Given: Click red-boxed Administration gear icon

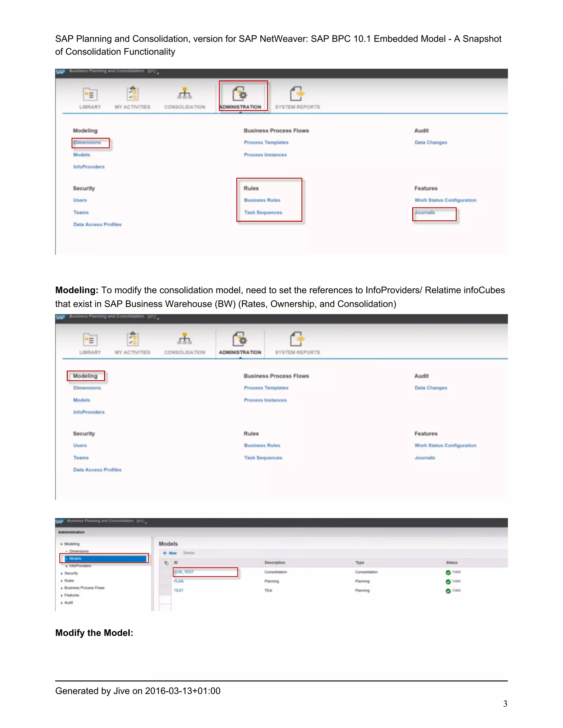Looking at the screenshot, I should click(240, 94).
